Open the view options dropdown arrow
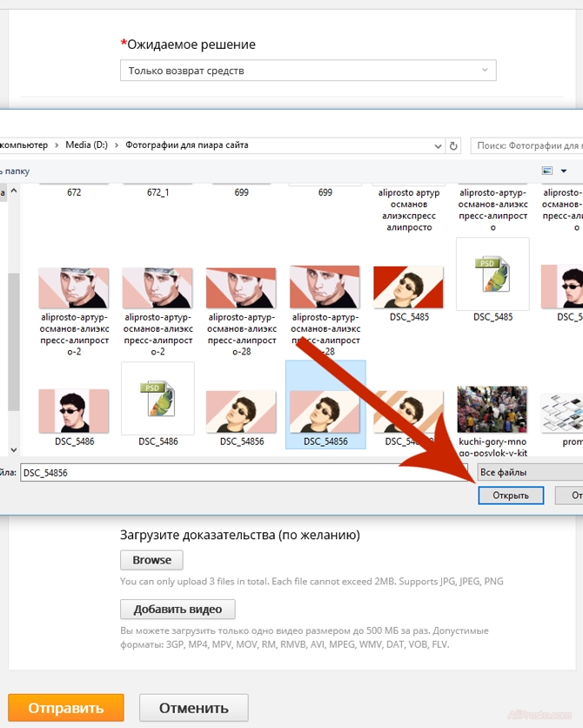 pos(564,171)
